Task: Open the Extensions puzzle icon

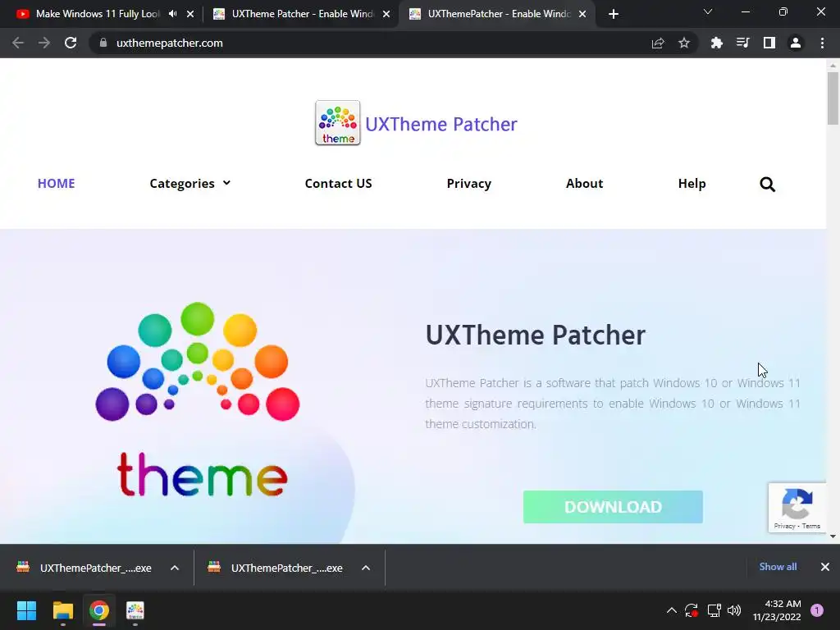Action: point(717,43)
